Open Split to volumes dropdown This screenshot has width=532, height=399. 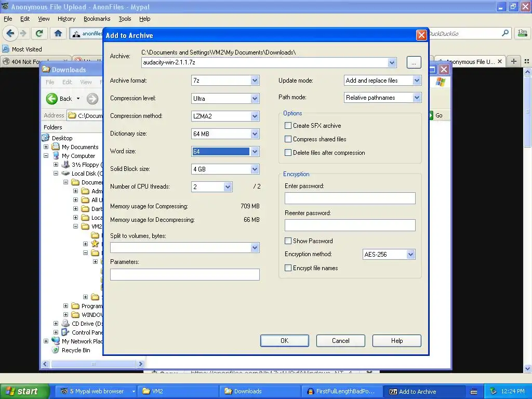point(255,248)
